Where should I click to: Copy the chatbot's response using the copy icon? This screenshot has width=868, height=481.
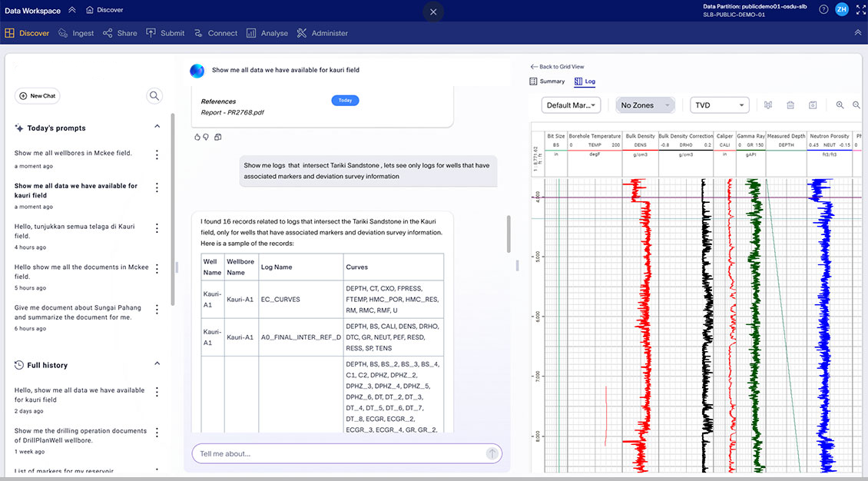[217, 138]
